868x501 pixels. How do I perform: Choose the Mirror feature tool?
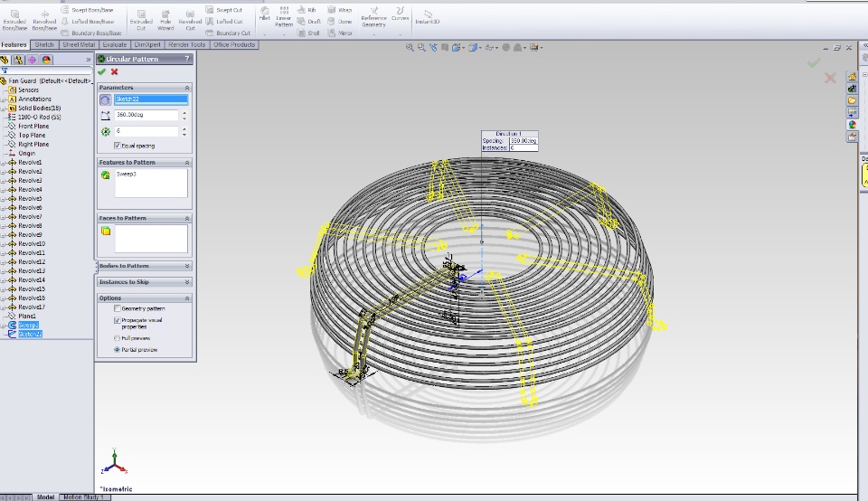coord(340,33)
